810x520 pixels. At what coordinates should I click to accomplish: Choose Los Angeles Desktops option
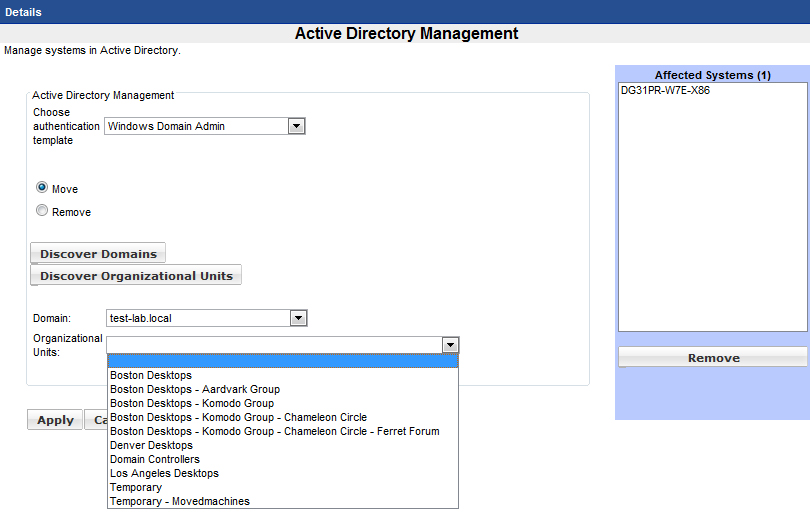point(164,473)
